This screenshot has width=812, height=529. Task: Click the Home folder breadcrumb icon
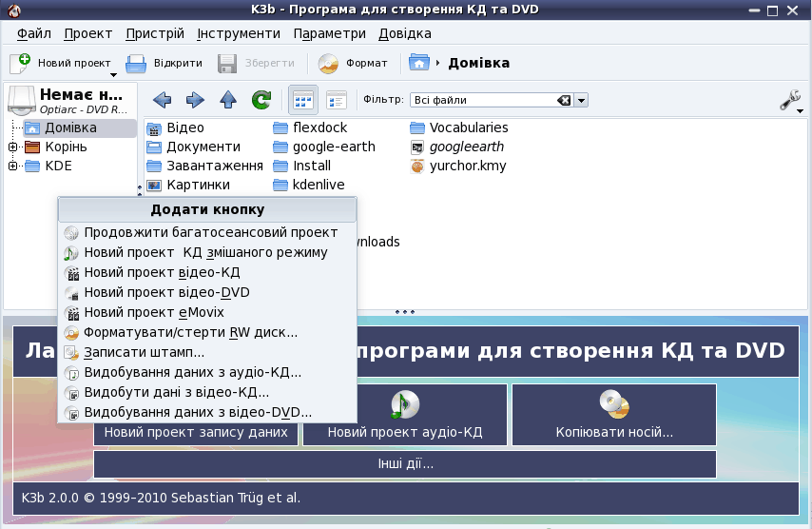coord(418,63)
